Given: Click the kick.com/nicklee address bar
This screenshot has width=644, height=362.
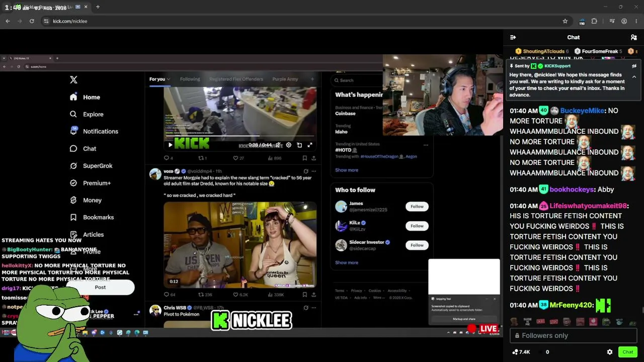Looking at the screenshot, I should 302,21.
